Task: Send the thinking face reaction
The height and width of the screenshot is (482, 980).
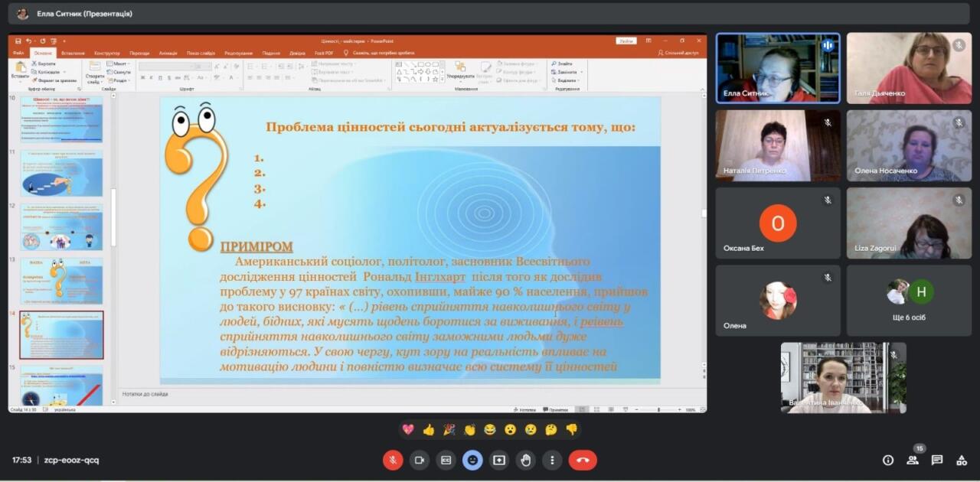Action: 551,430
